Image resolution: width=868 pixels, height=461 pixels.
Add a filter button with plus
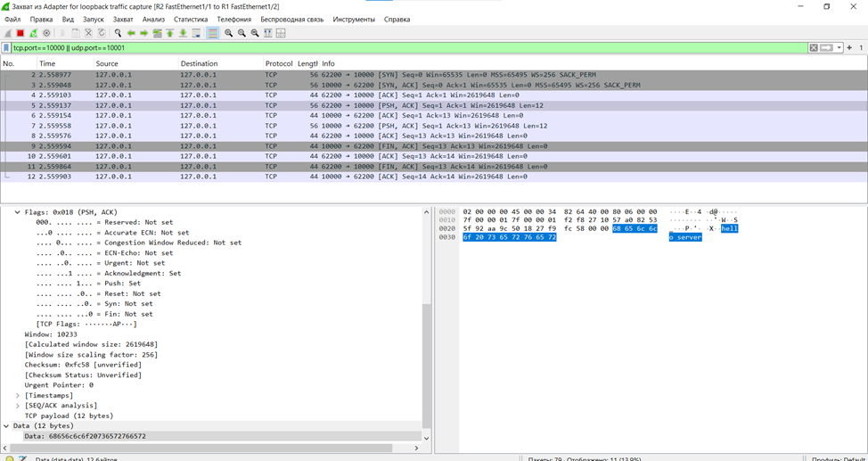coord(849,48)
